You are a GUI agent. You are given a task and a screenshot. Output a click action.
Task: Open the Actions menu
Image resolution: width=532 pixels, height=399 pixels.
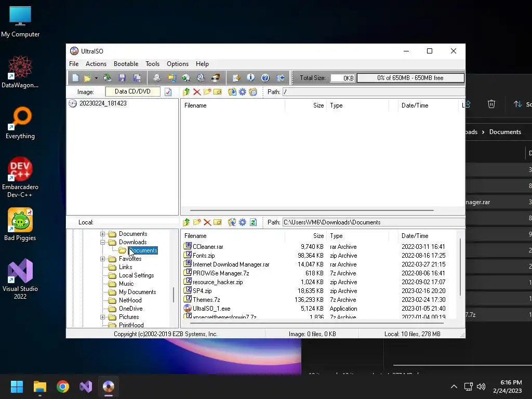(x=96, y=64)
